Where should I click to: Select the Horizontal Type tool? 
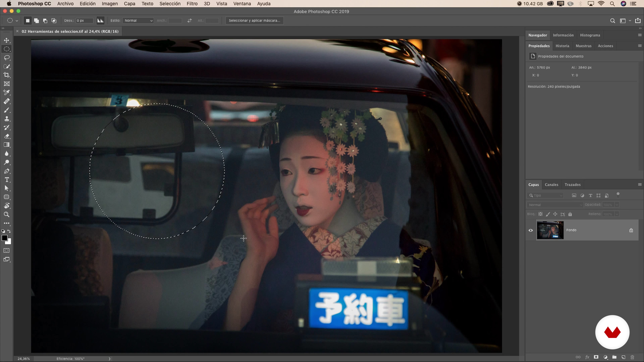(7, 180)
